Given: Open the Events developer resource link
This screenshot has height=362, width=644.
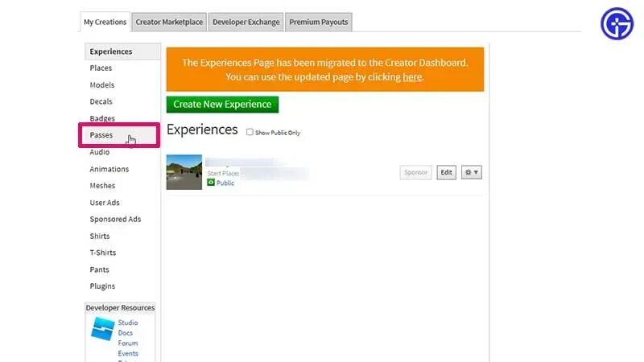Looking at the screenshot, I should point(128,353).
